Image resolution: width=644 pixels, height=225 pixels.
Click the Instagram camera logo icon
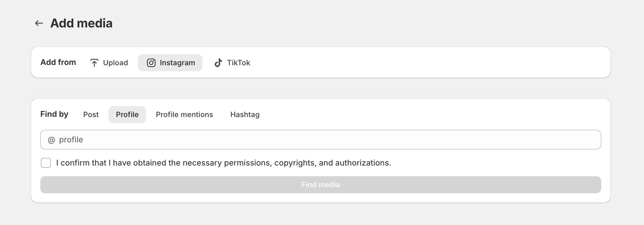coord(151,63)
